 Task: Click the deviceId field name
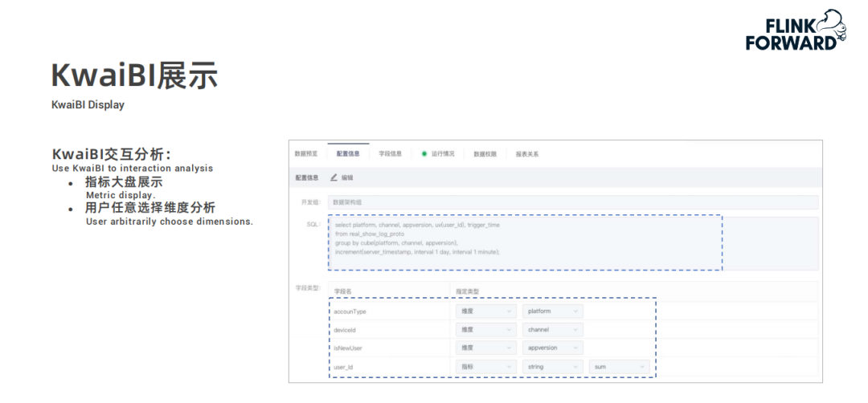point(345,329)
